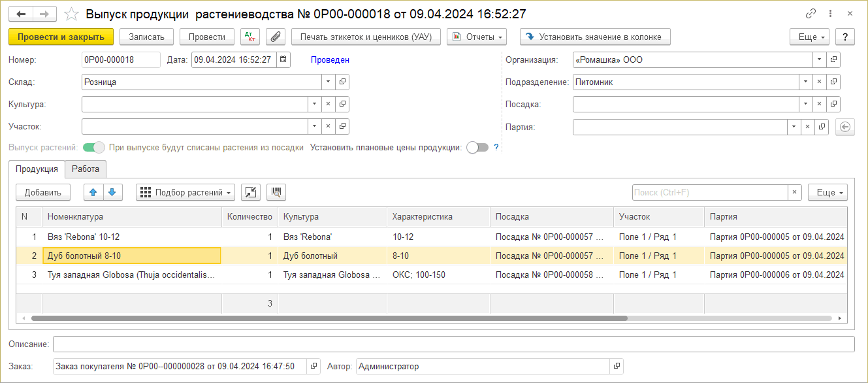Click round arrow button beside Партия
This screenshot has height=383, width=868.
[845, 127]
